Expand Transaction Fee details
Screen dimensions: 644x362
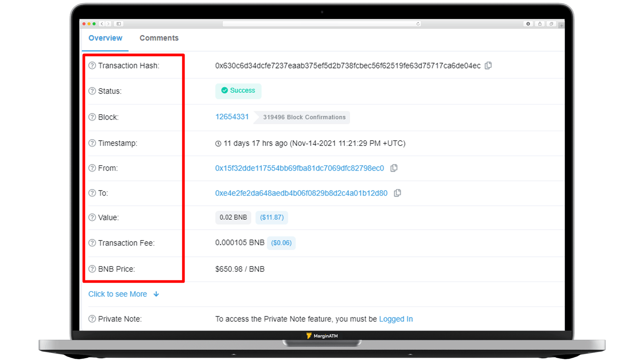(92, 243)
